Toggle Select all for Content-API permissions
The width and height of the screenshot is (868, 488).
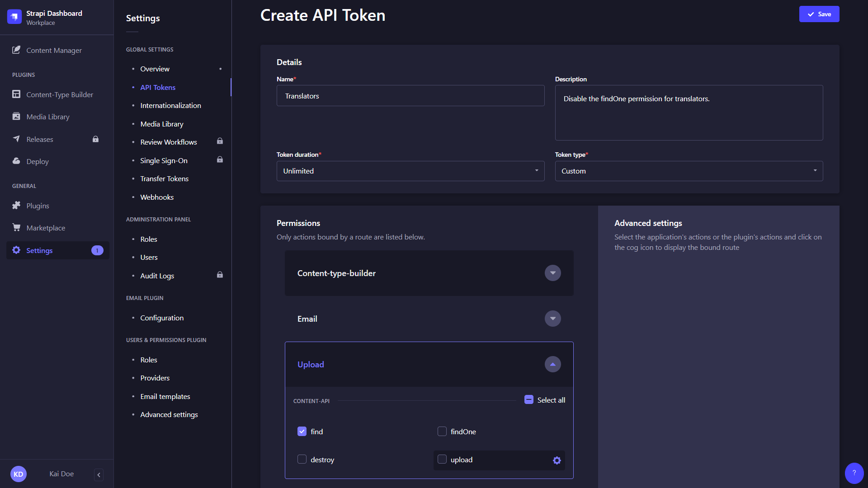coord(528,399)
